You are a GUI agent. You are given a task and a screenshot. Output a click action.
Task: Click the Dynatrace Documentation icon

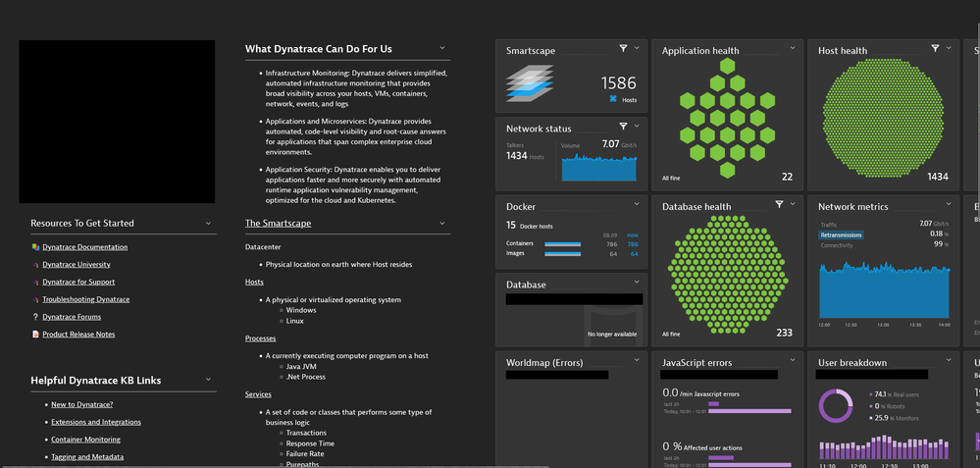[35, 247]
